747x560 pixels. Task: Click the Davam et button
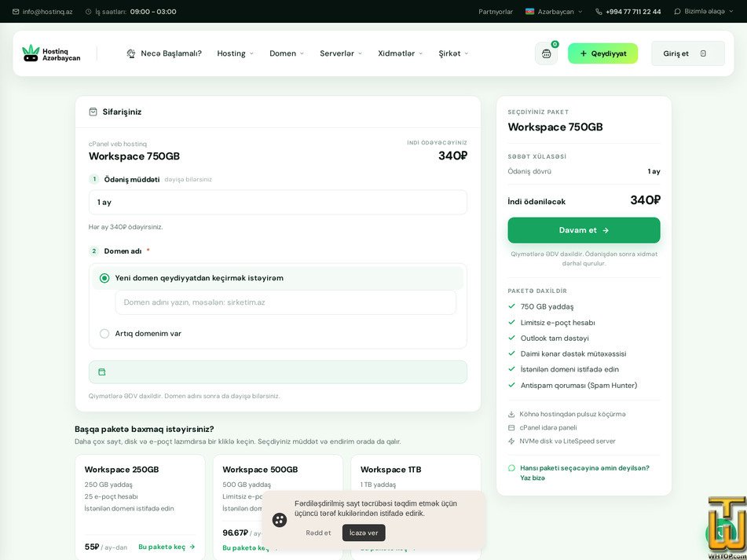584,230
